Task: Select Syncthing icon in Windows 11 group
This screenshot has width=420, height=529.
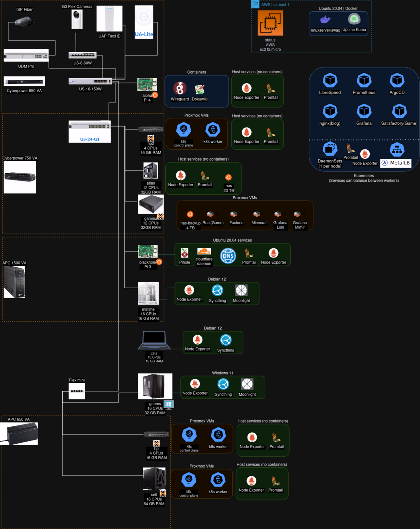Action: pos(223,384)
